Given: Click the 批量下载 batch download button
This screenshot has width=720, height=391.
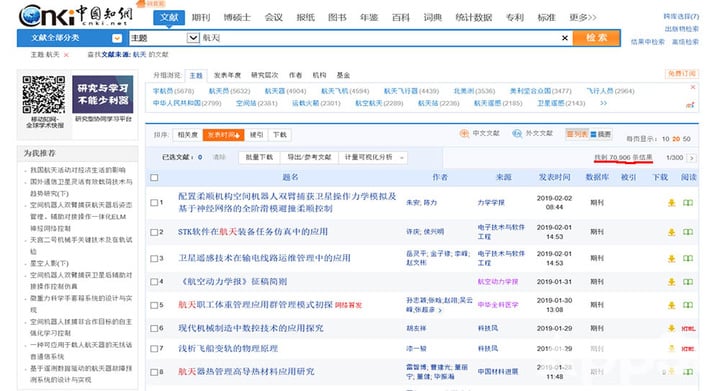Looking at the screenshot, I should 259,157.
